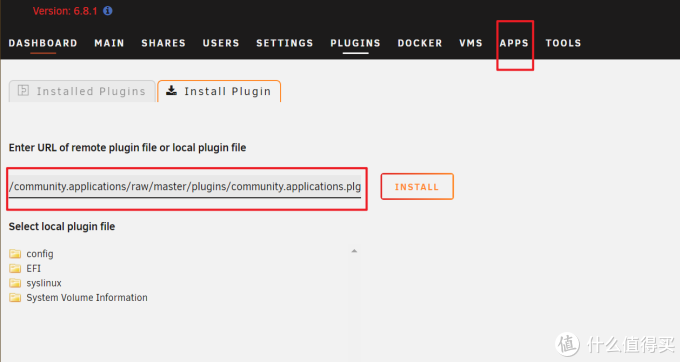The image size is (680, 362).
Task: Expand the config folder entry
Action: coord(40,254)
